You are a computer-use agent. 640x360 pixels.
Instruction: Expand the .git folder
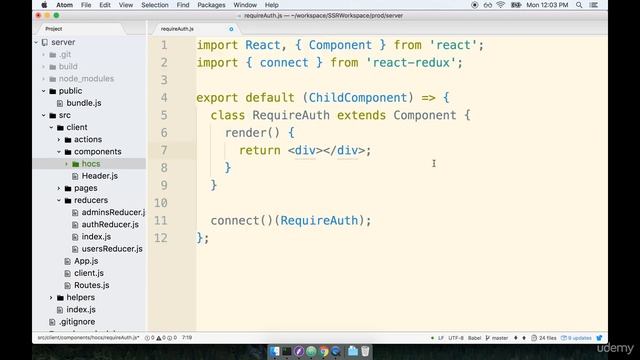43,54
